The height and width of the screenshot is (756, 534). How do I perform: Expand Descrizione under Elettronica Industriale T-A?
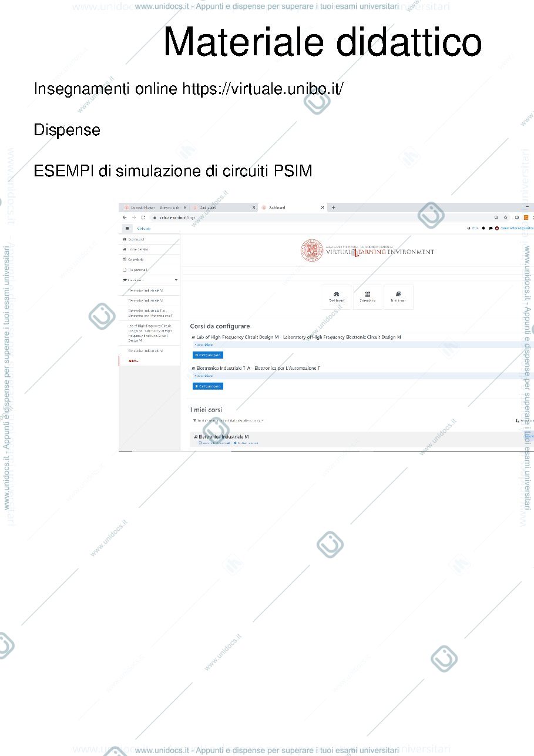tap(204, 376)
